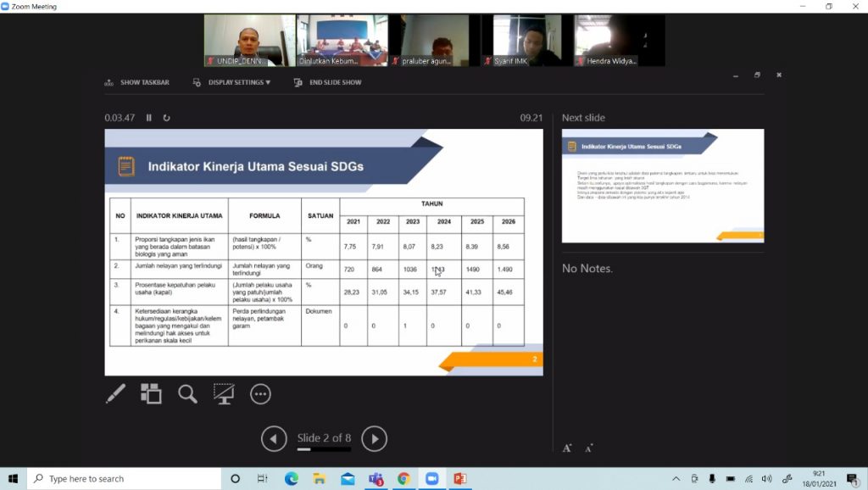Click the slide progress bar

tap(323, 450)
